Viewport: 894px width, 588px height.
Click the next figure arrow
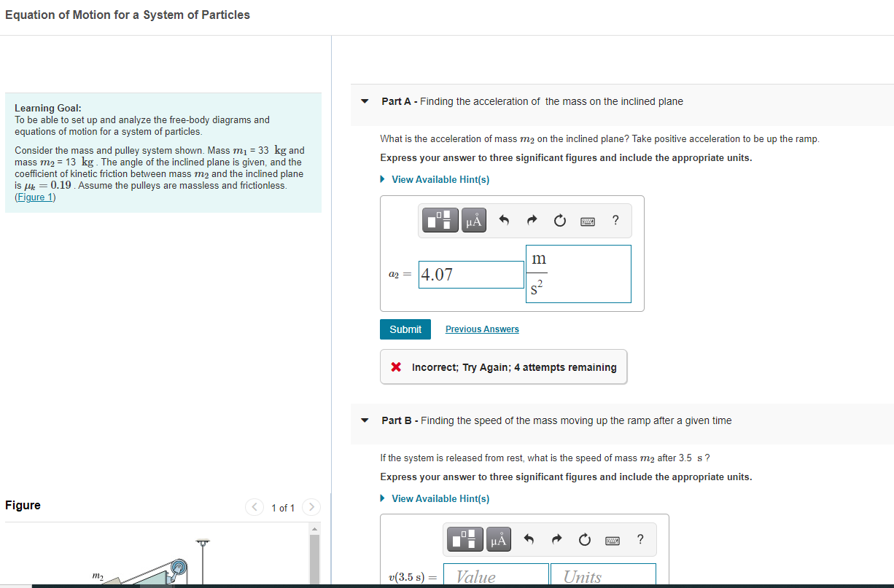(311, 507)
